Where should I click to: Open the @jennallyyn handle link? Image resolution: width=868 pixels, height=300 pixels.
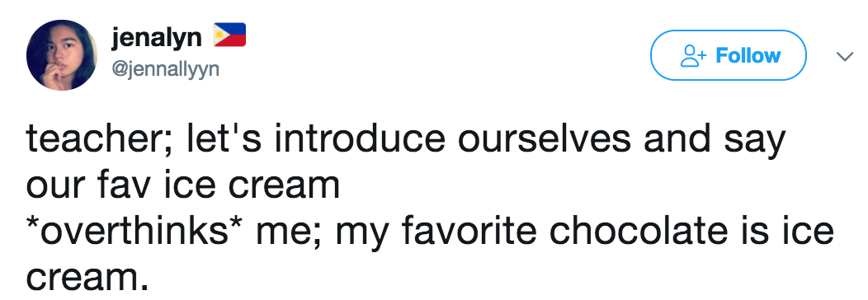click(x=166, y=69)
